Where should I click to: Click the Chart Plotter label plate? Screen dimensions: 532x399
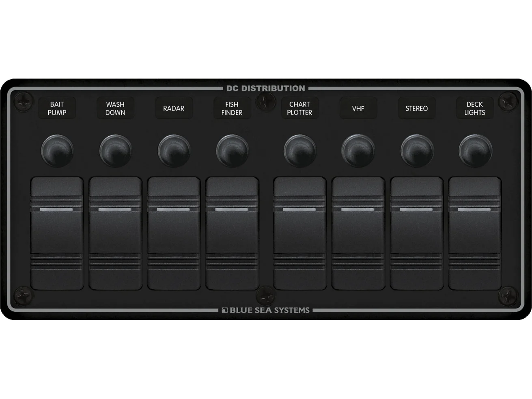[x=299, y=108]
